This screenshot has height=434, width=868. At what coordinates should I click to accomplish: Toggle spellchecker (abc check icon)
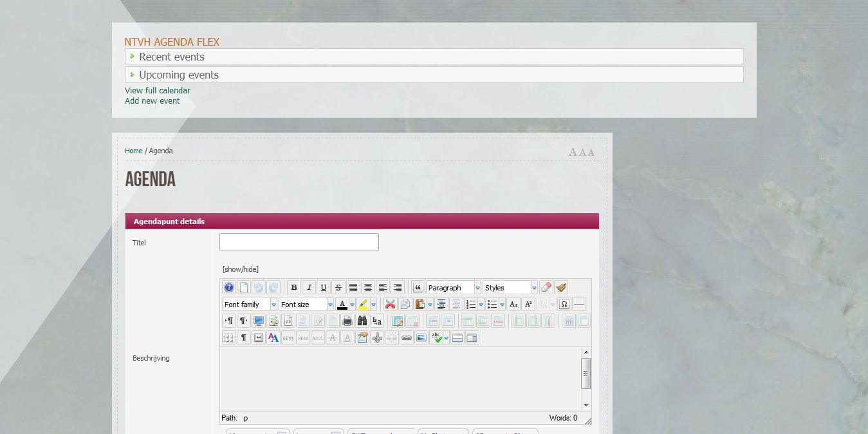tap(436, 337)
